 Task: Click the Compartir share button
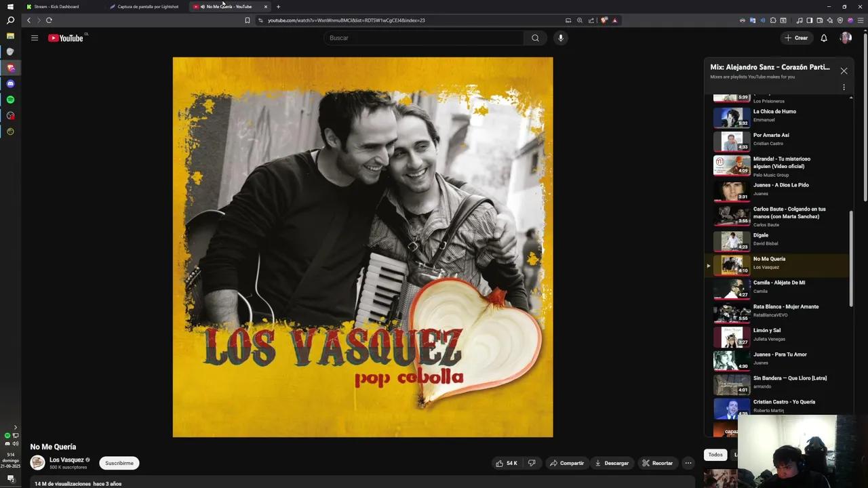tap(567, 463)
